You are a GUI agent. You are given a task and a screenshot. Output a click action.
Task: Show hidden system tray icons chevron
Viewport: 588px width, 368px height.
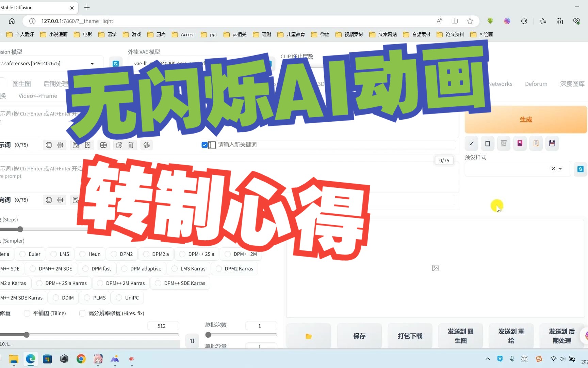488,359
